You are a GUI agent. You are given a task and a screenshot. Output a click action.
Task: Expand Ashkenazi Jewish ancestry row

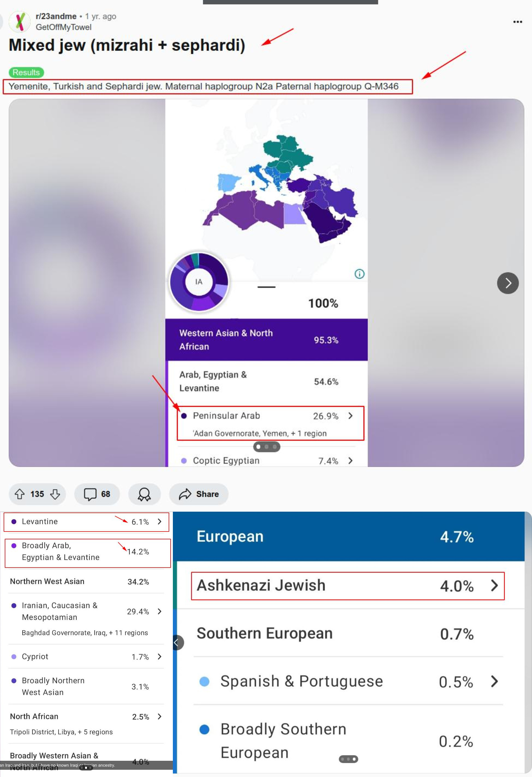click(494, 585)
